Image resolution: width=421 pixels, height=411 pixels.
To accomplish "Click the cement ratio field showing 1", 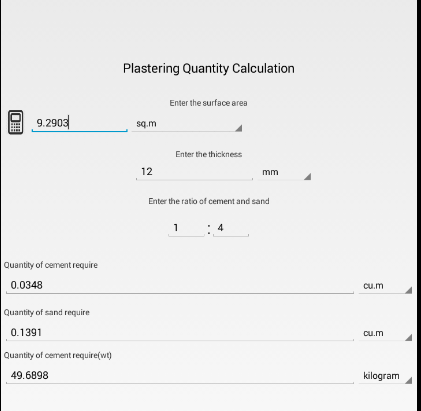I will 186,228.
